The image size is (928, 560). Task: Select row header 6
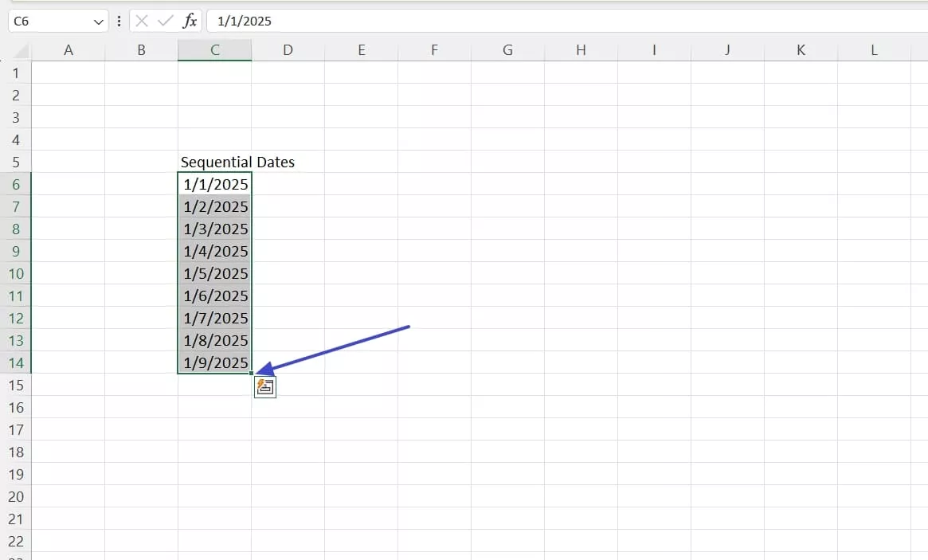16,184
